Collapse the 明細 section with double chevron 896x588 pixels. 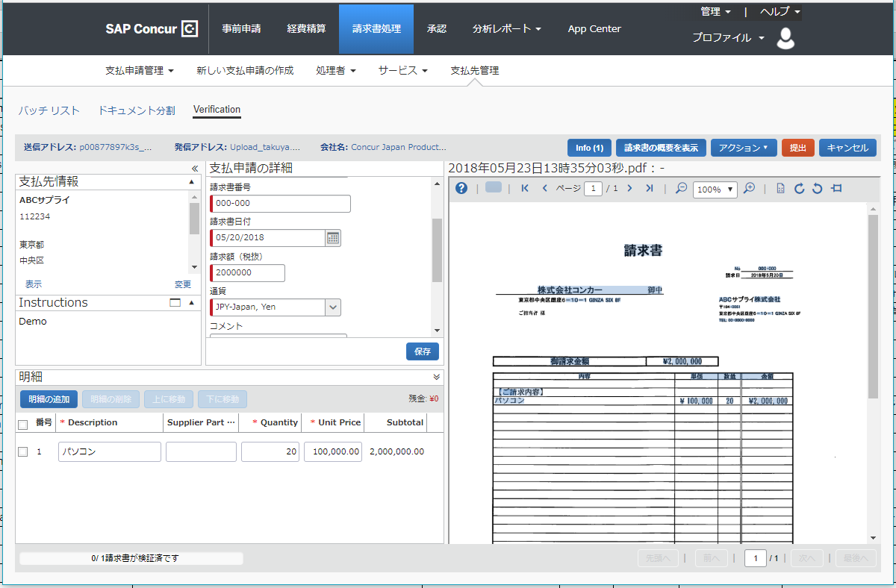click(x=437, y=377)
